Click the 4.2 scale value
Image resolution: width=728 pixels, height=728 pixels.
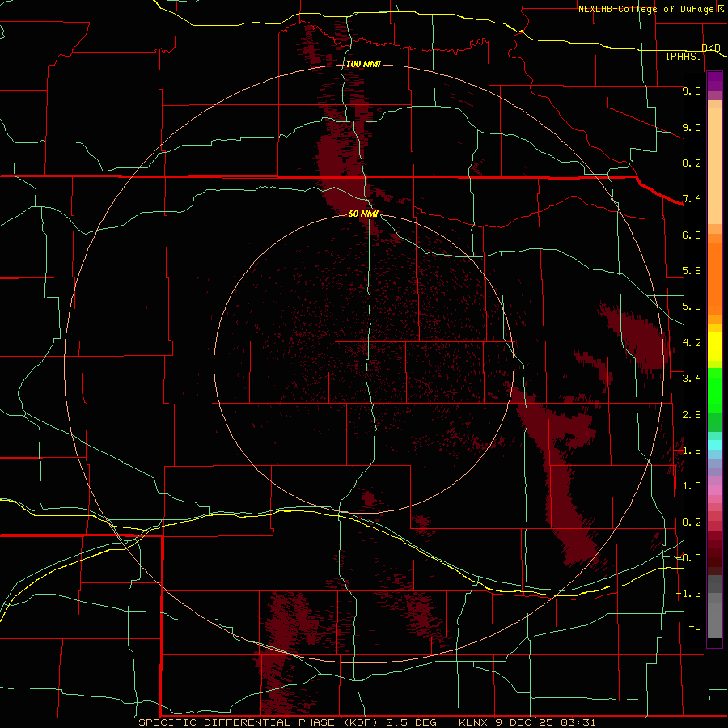point(692,343)
